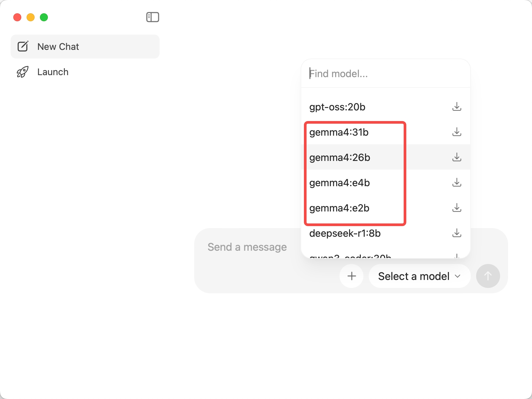Pick gemma4:e4b from the list

339,183
